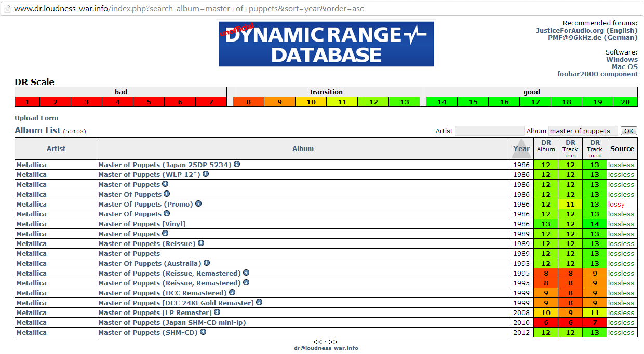Click the Album List heading link
Image resolution: width=644 pixels, height=354 pixels.
37,130
